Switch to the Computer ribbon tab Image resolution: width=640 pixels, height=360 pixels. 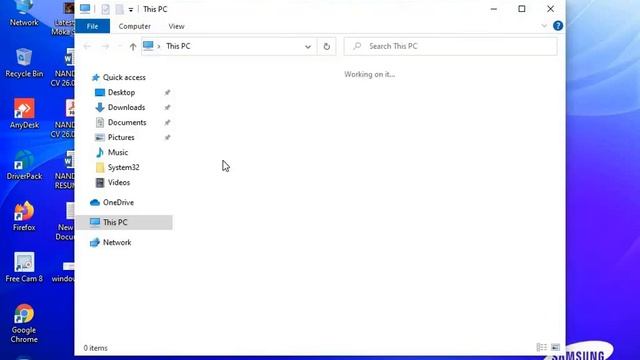pos(135,26)
